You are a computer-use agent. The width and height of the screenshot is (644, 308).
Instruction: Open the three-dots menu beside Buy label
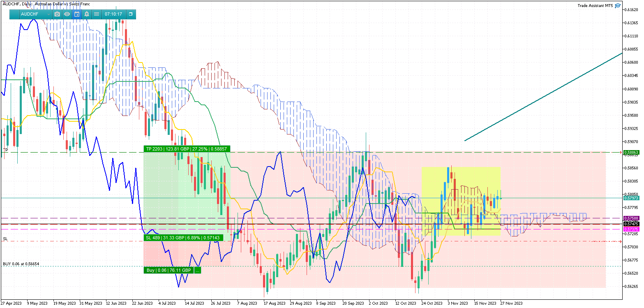coord(197,270)
